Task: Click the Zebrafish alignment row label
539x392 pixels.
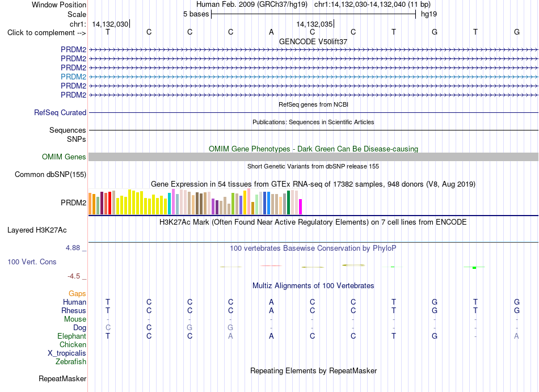Action: pos(71,362)
